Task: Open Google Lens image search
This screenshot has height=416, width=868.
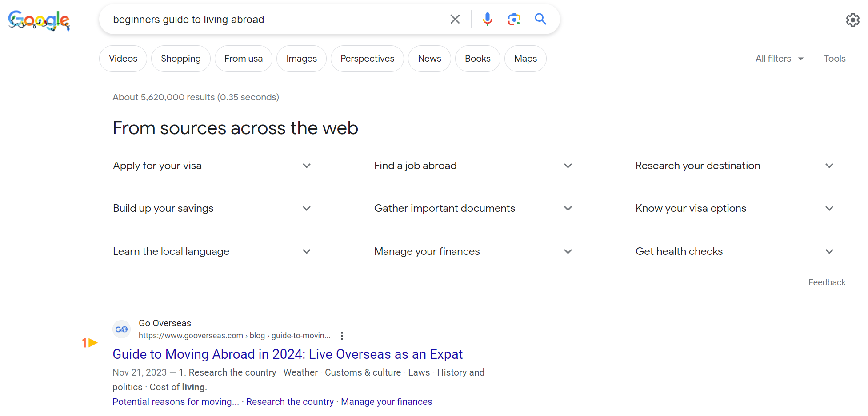Action: (x=514, y=19)
